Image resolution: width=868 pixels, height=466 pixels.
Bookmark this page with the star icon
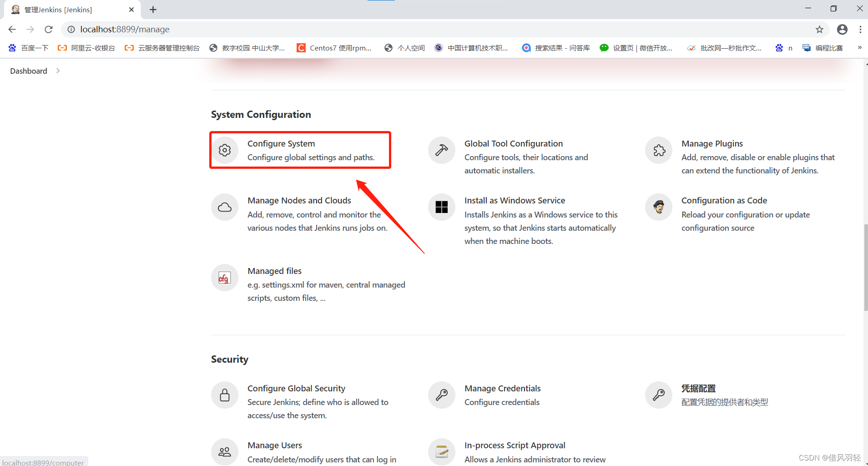click(819, 30)
